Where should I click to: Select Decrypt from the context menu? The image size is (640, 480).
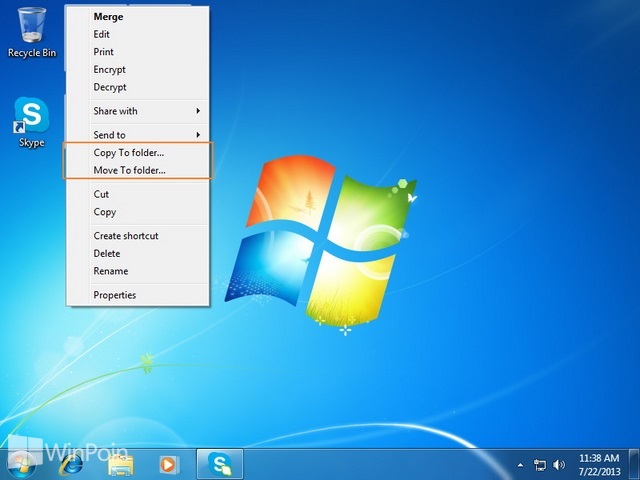[138, 87]
